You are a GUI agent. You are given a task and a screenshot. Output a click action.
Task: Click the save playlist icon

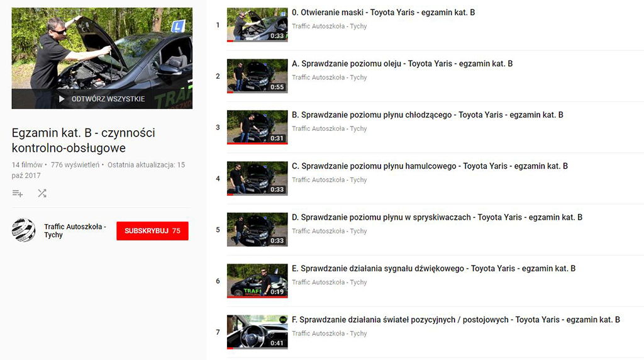[18, 193]
